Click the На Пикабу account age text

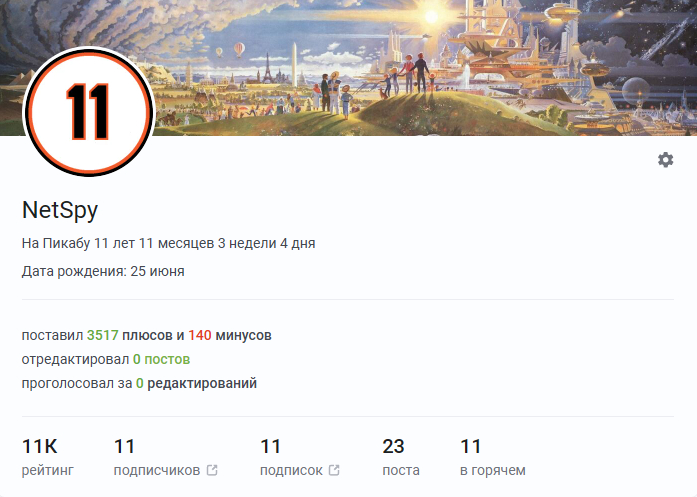168,244
